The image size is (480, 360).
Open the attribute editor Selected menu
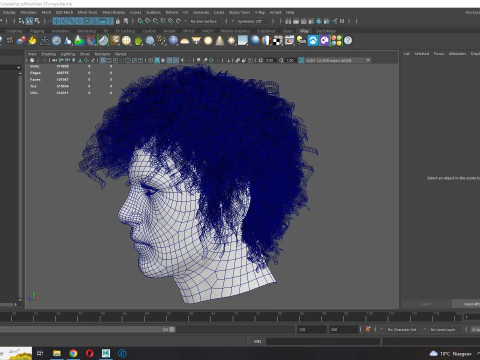pyautogui.click(x=422, y=53)
